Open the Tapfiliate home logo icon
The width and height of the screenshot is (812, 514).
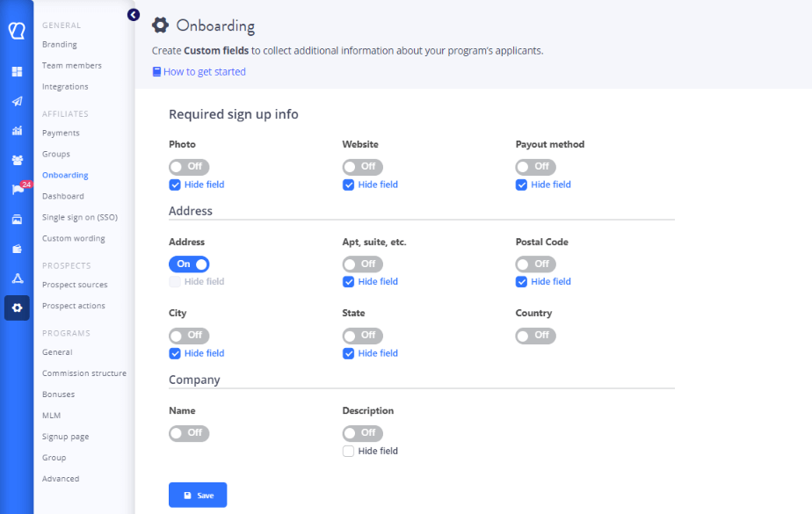[x=16, y=29]
